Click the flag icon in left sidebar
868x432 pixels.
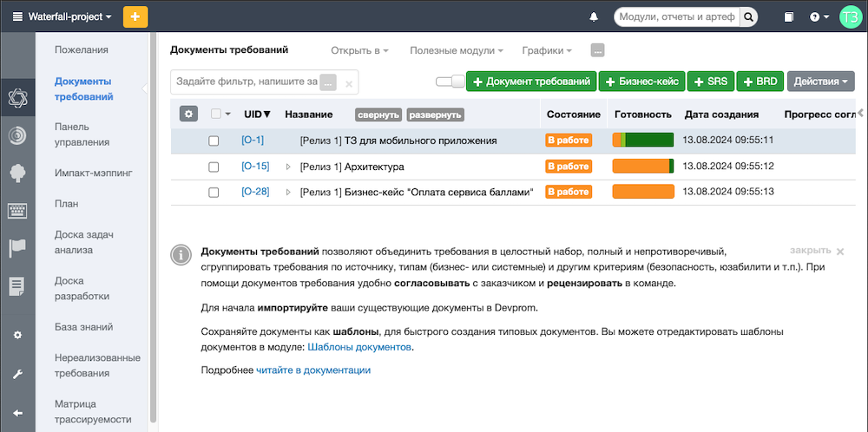tap(16, 249)
